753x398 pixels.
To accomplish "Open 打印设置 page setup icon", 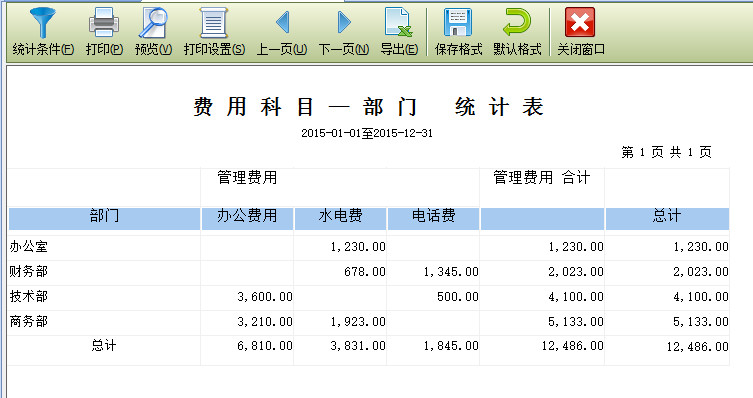I will click(x=214, y=23).
